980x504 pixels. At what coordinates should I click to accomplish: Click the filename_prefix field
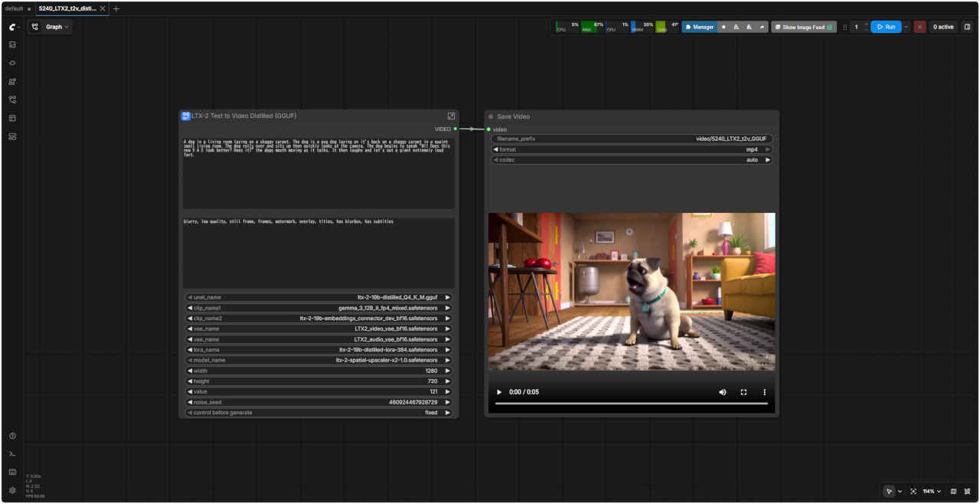(x=632, y=139)
